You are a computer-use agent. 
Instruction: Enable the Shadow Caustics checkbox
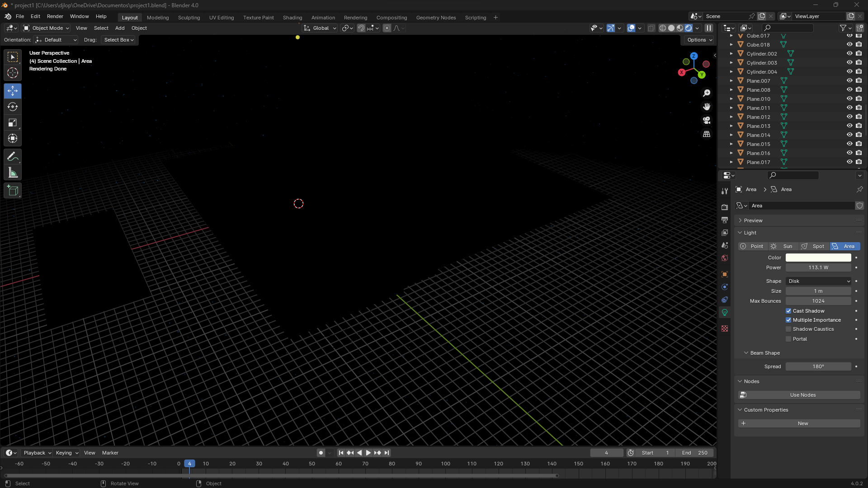point(788,329)
